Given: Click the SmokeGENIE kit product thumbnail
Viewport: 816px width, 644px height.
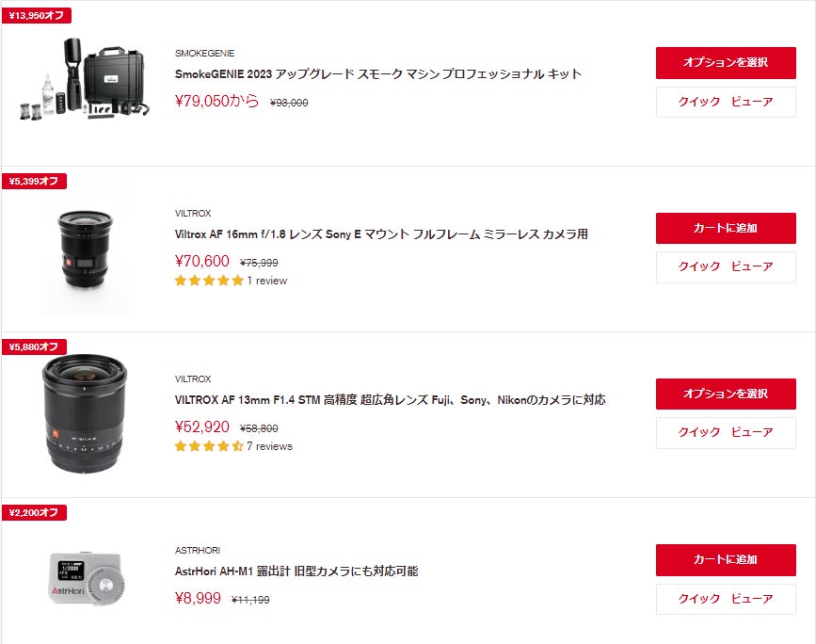Looking at the screenshot, I should click(x=84, y=81).
